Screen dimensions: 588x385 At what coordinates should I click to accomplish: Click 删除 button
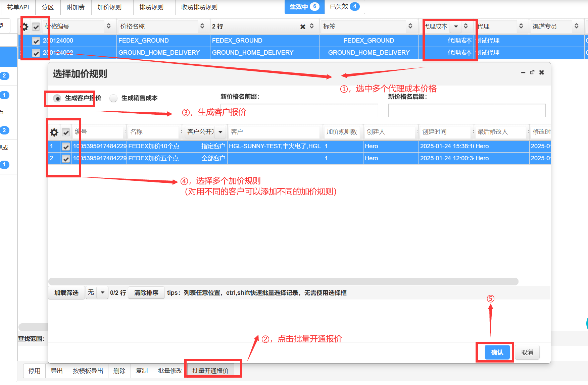tap(119, 371)
